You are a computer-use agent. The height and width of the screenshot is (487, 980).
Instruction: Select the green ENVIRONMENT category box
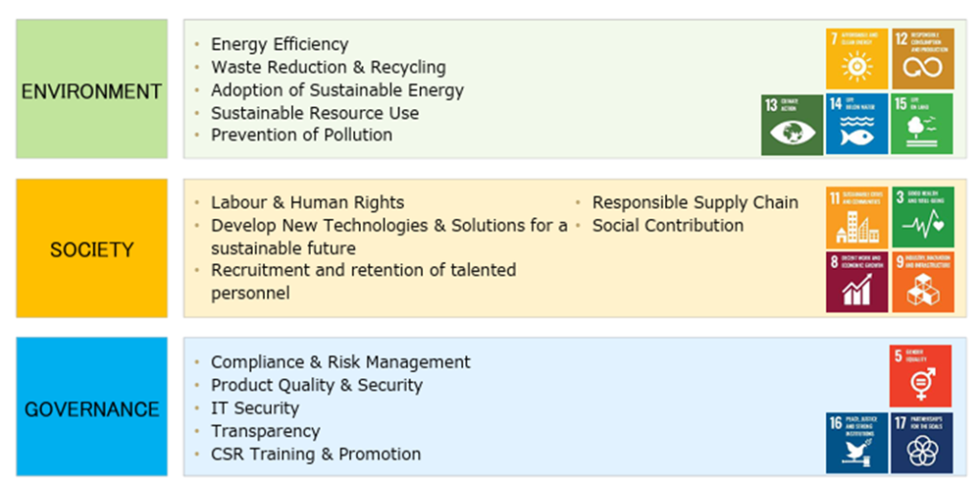(92, 89)
